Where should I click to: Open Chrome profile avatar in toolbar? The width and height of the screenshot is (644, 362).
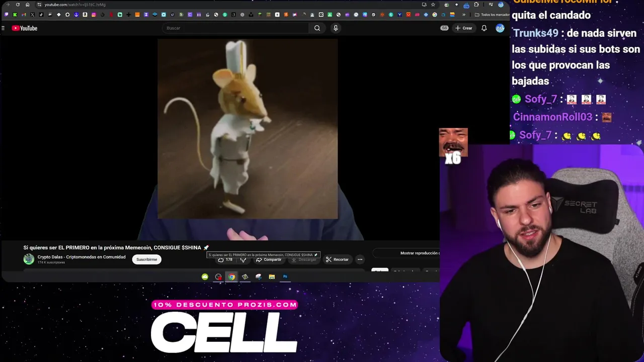501,5
